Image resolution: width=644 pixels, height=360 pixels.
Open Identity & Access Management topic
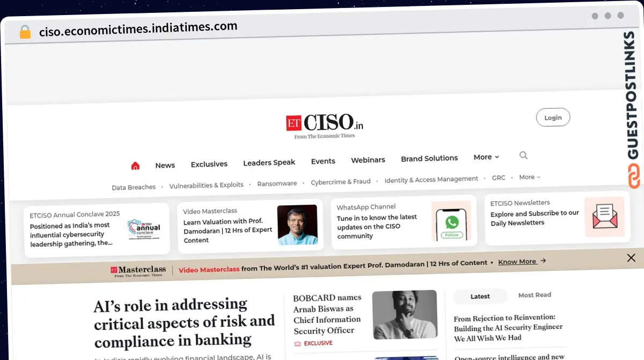[431, 179]
